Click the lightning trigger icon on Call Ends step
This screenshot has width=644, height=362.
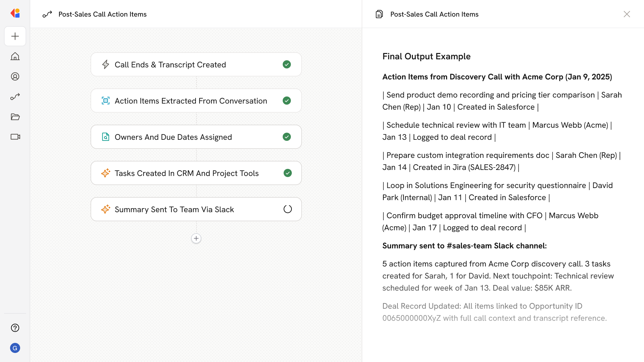tap(106, 64)
